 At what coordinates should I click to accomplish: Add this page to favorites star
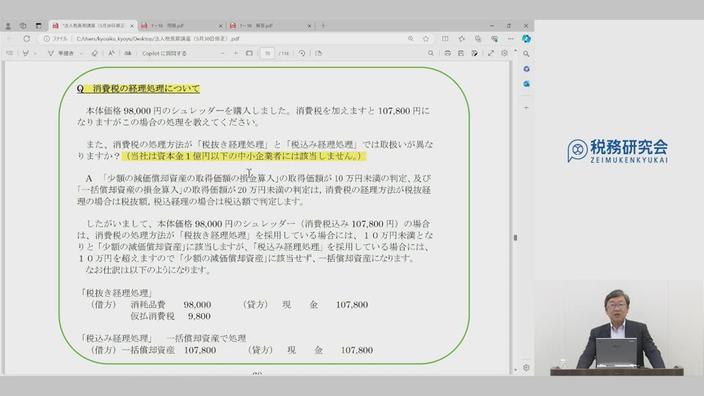(x=426, y=39)
